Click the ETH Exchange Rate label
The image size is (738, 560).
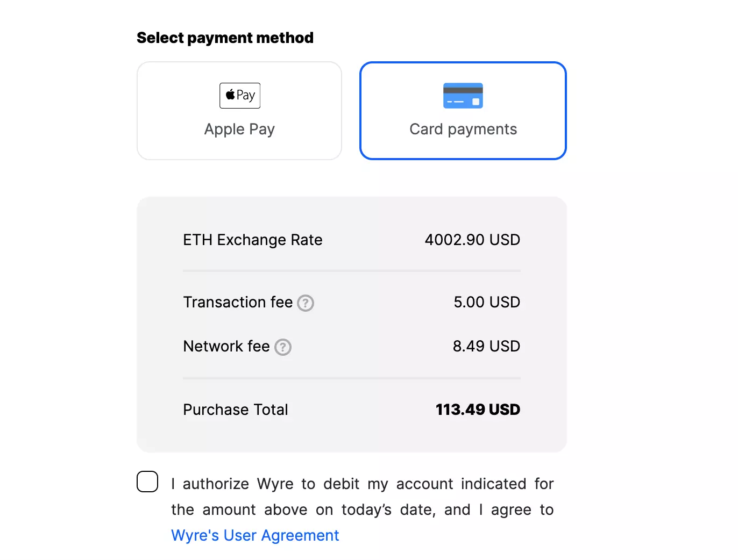point(252,240)
